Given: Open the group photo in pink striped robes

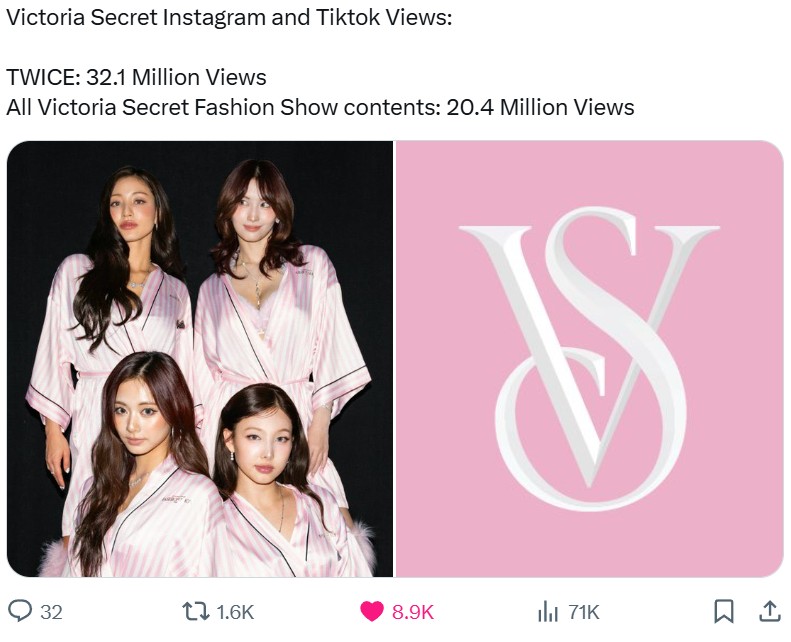Looking at the screenshot, I should click(200, 359).
